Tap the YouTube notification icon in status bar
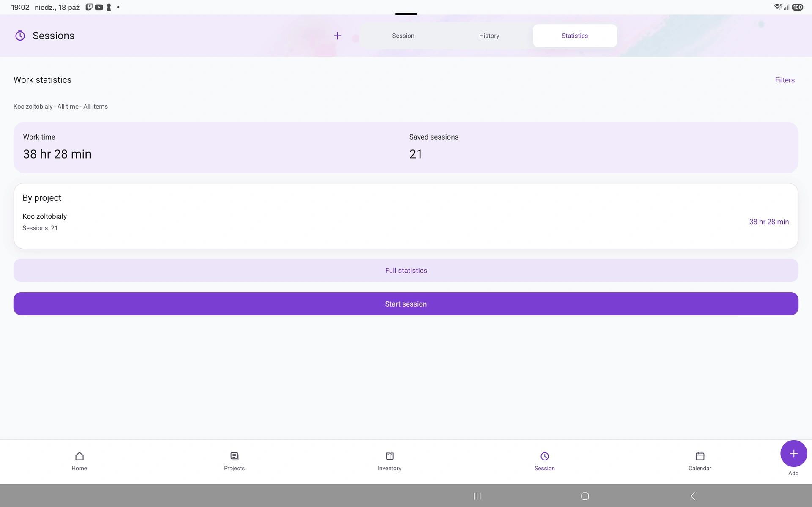The width and height of the screenshot is (812, 507). coord(99,7)
